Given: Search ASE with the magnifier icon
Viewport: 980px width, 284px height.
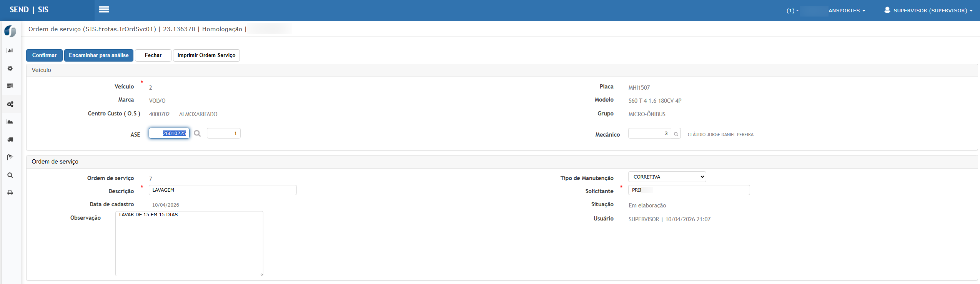Looking at the screenshot, I should pyautogui.click(x=197, y=134).
